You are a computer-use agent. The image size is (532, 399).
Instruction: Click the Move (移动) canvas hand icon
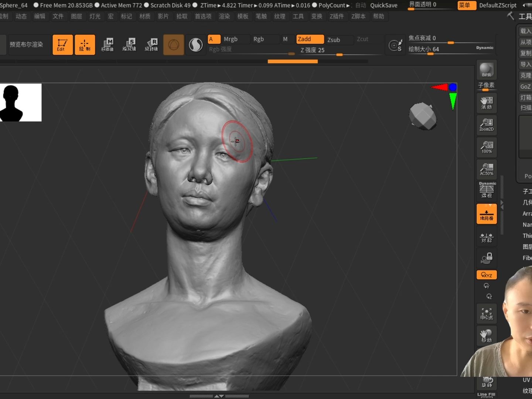487,336
